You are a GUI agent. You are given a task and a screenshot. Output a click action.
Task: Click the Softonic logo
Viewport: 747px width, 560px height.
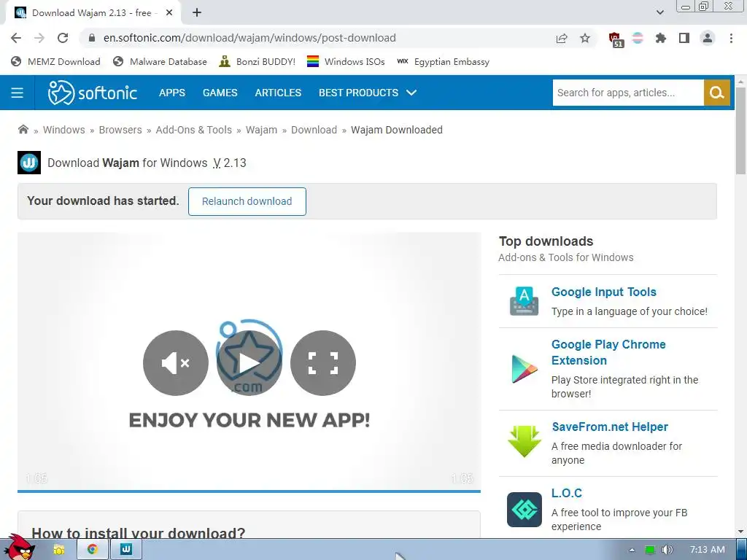tap(93, 93)
